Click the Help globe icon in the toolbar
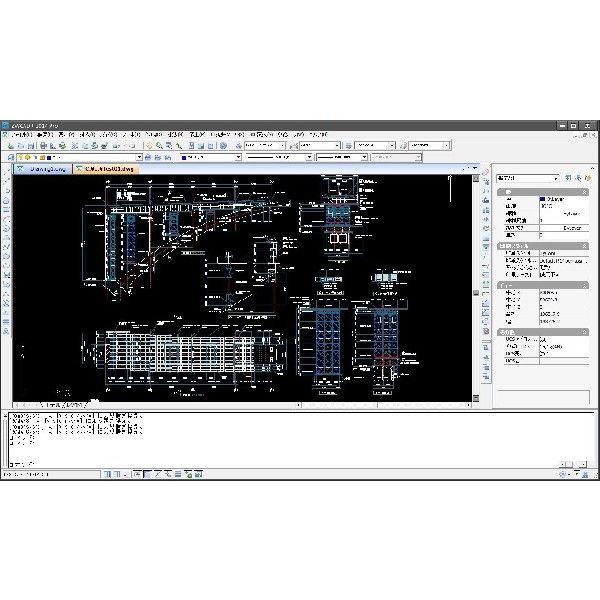Image resolution: width=600 pixels, height=600 pixels. pyautogui.click(x=223, y=146)
